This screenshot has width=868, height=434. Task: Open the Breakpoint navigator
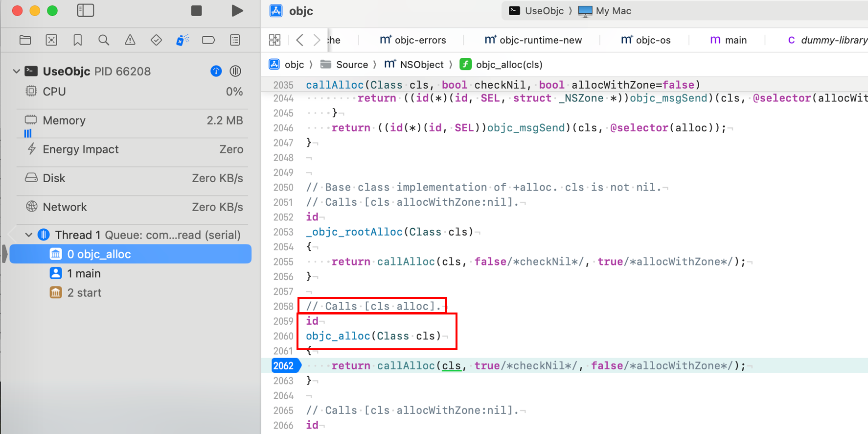click(x=208, y=40)
